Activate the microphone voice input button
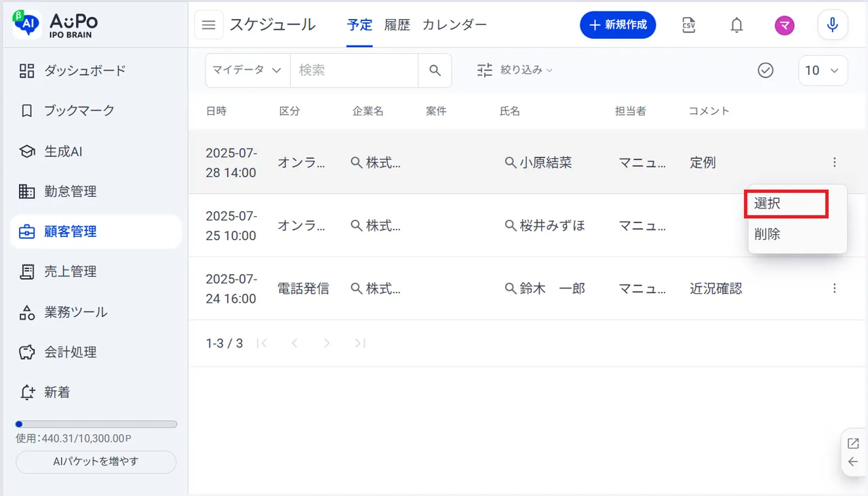The image size is (868, 496). pyautogui.click(x=833, y=25)
